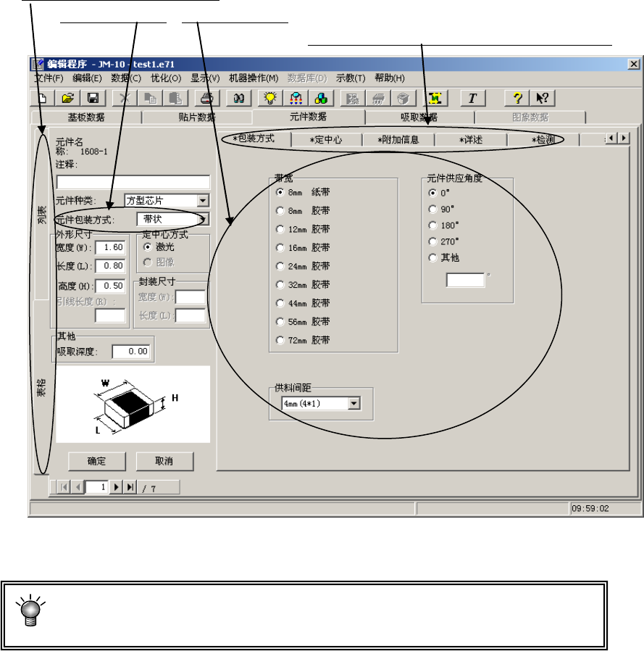Click the 吸取深度 value field
This screenshot has height=651, width=644.
click(x=131, y=352)
